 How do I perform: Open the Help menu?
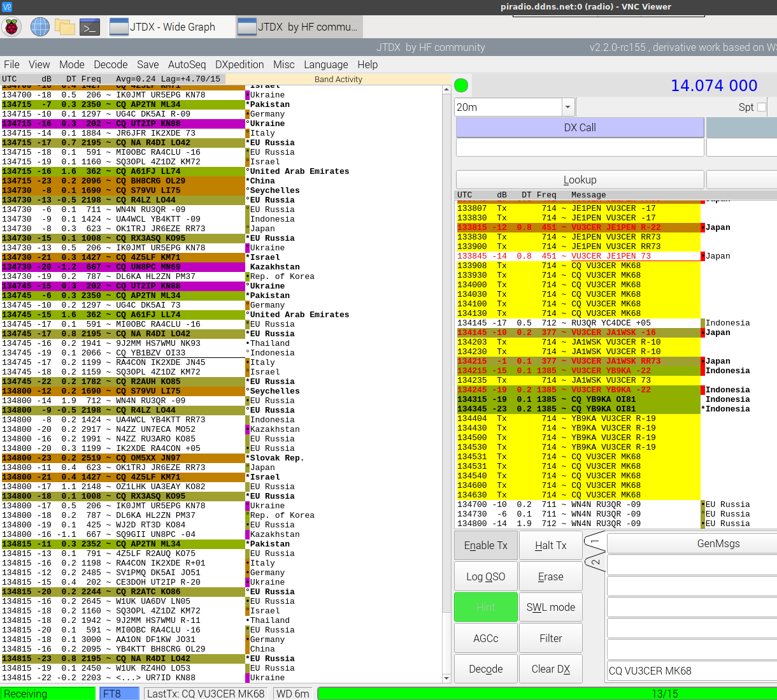tap(367, 64)
